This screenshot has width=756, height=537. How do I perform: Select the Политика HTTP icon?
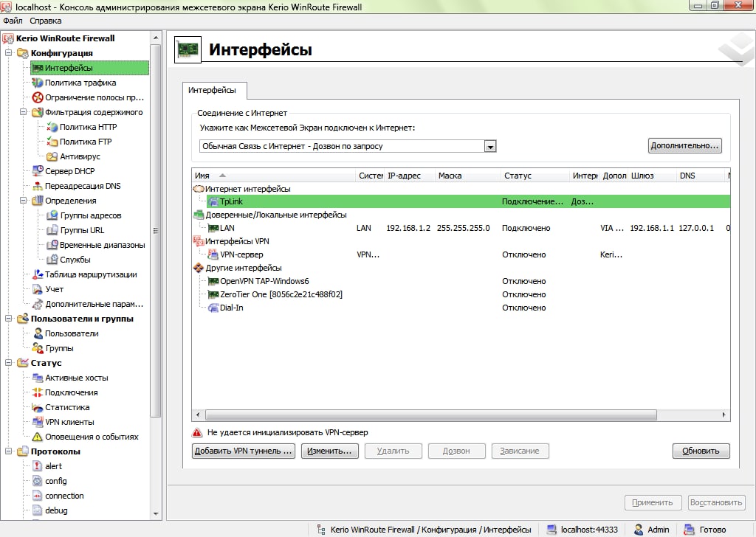click(52, 127)
